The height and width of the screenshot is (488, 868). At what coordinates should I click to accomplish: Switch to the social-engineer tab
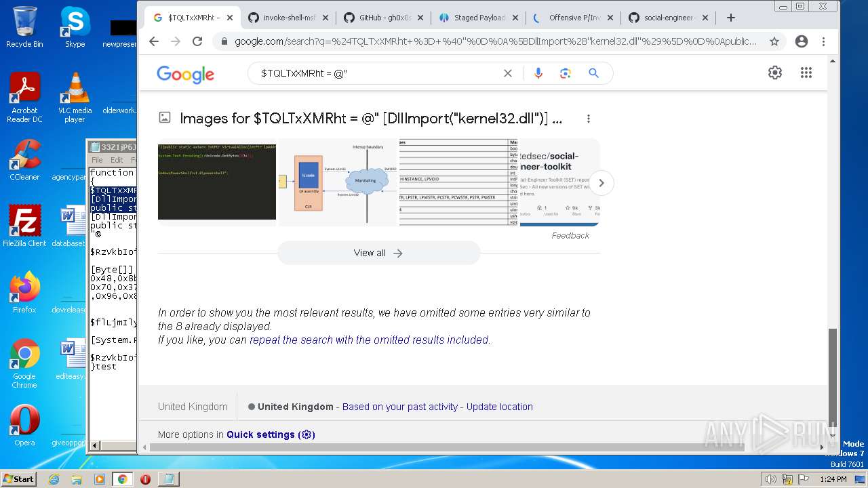click(669, 18)
